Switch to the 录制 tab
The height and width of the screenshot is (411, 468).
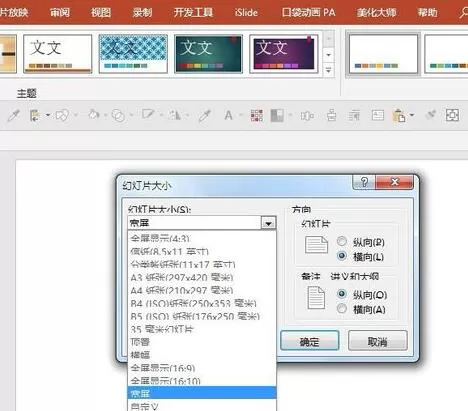pyautogui.click(x=142, y=13)
